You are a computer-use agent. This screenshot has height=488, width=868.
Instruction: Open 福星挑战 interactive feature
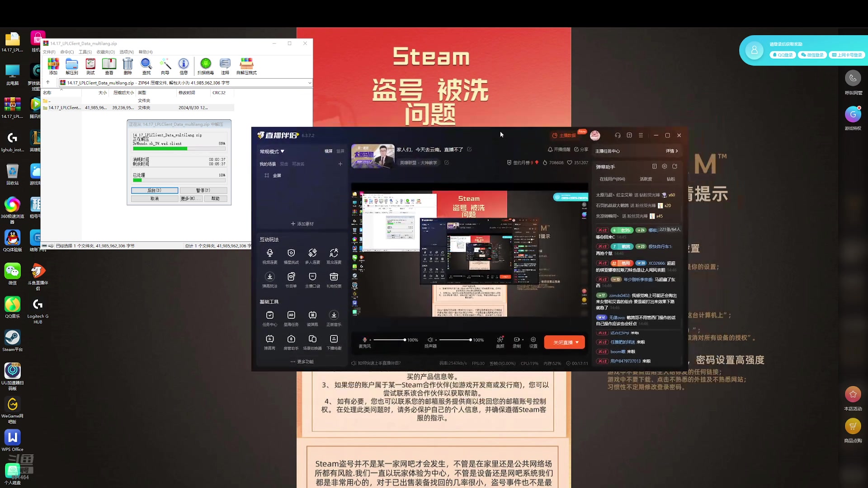(291, 256)
